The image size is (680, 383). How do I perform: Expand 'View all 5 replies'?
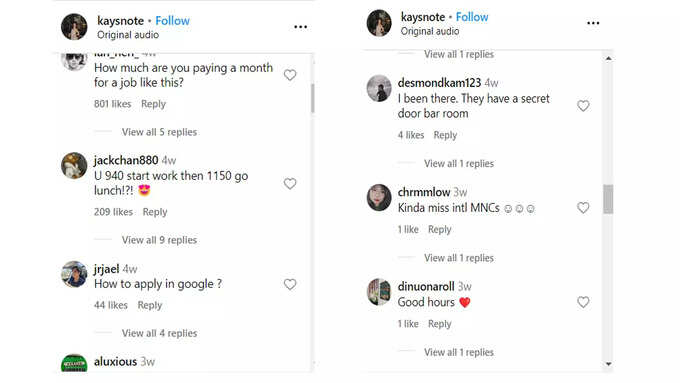159,132
